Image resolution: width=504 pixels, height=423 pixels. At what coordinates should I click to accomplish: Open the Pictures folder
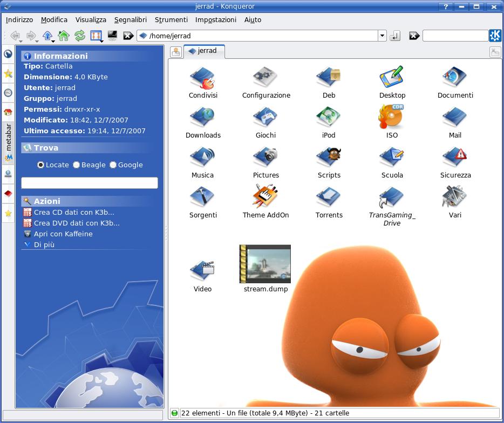266,162
